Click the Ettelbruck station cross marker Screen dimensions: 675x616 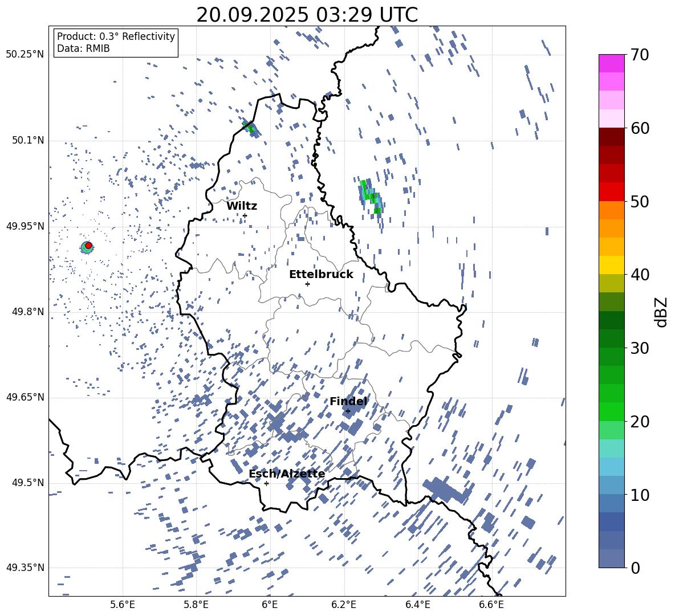(x=307, y=284)
